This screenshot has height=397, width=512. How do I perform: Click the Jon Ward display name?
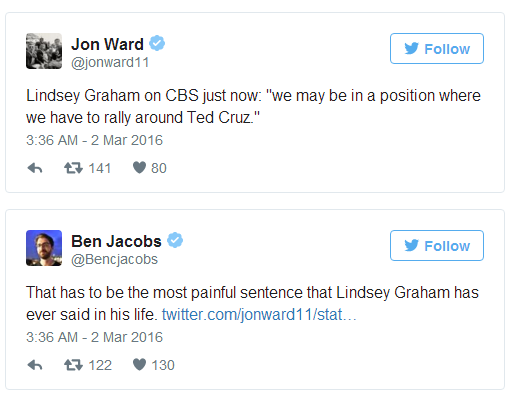[x=107, y=44]
